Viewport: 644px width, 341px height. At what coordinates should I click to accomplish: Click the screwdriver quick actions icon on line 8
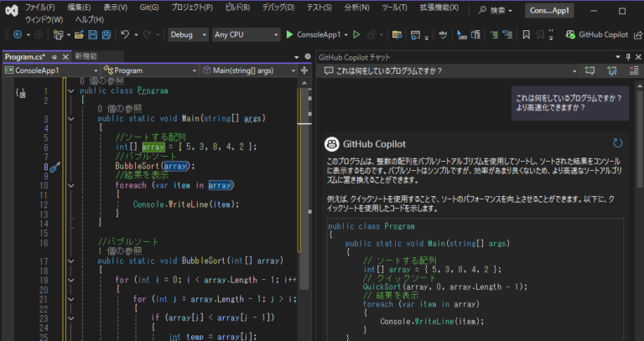(55, 167)
